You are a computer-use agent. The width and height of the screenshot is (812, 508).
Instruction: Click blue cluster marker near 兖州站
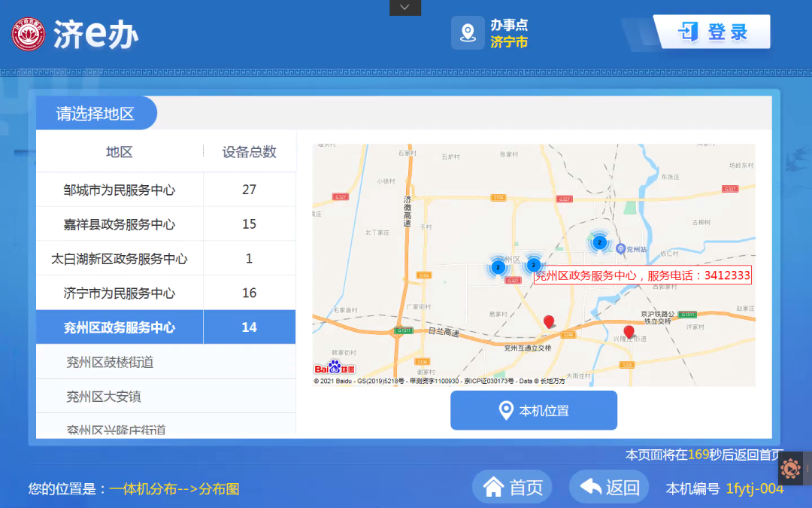[599, 242]
